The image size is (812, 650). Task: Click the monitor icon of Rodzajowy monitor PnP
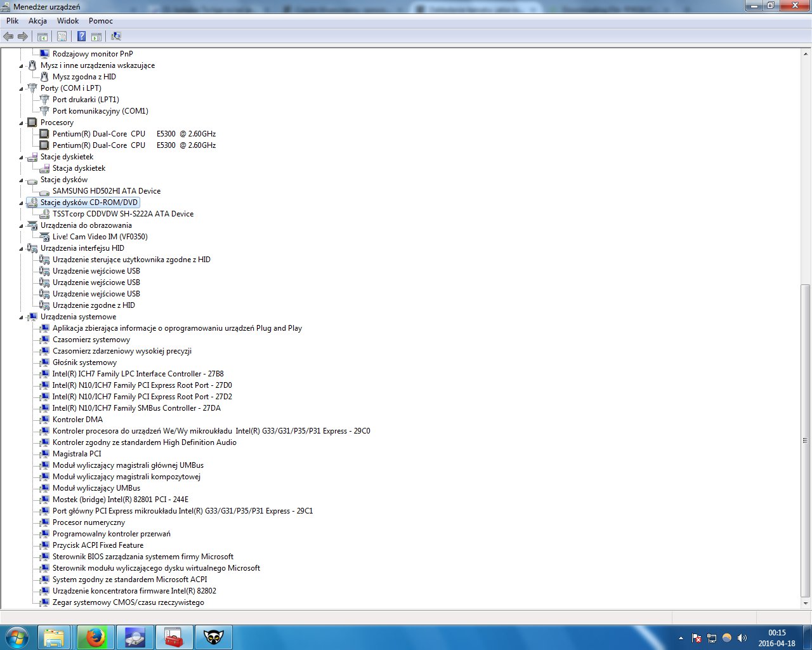(x=44, y=54)
